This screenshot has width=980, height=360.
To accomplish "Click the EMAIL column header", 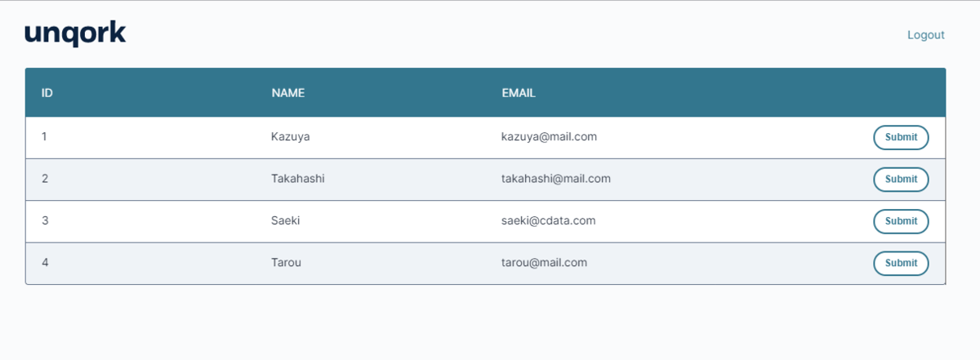I will [x=519, y=93].
